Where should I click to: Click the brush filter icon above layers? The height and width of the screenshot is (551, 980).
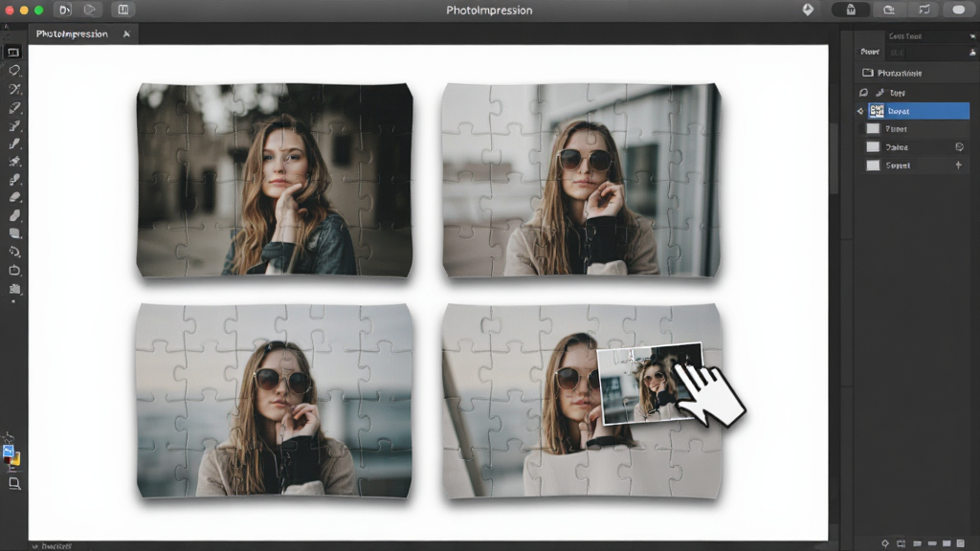(880, 93)
